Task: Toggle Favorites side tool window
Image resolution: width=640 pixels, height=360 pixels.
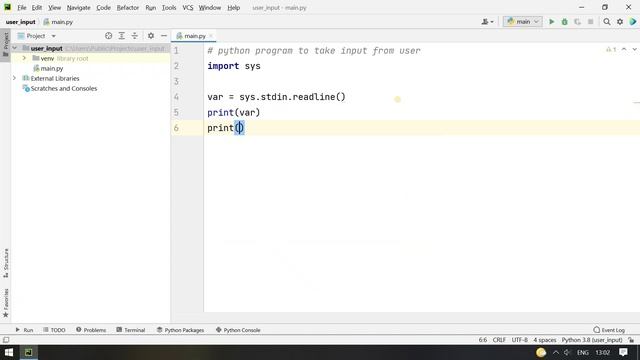Action: (x=5, y=303)
